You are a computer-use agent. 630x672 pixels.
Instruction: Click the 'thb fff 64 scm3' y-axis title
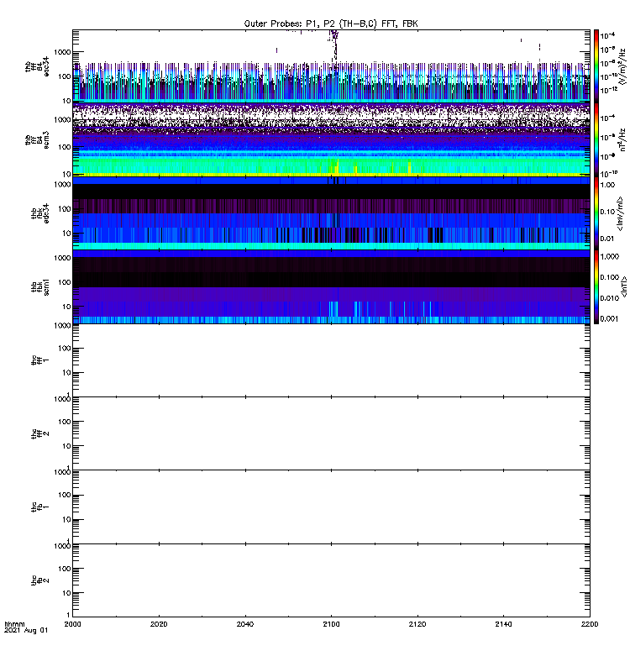(37, 140)
